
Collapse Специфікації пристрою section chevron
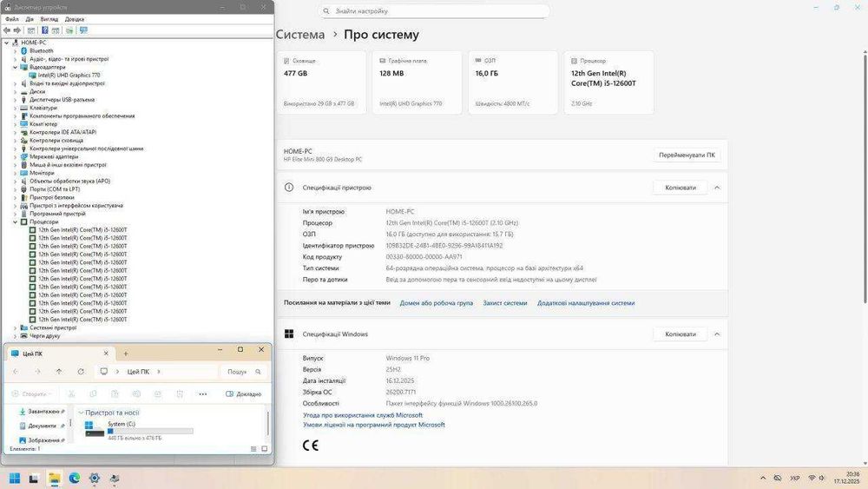click(x=717, y=188)
